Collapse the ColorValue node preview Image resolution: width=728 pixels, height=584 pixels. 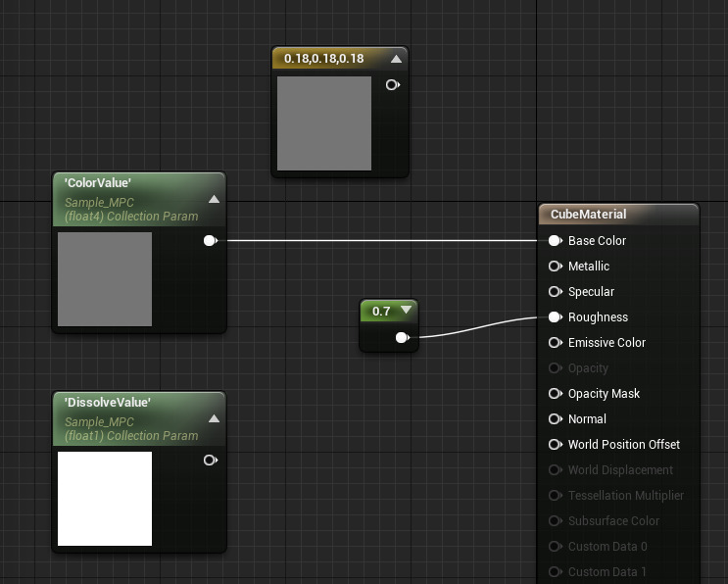[x=214, y=199]
